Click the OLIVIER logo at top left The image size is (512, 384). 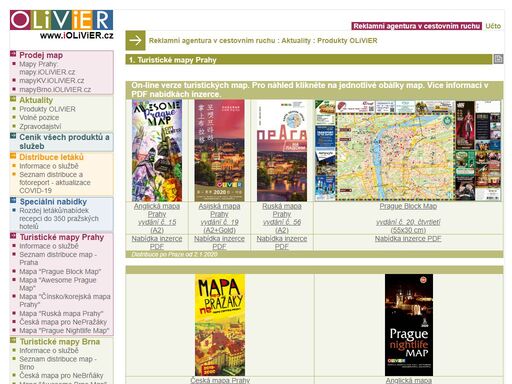61,20
